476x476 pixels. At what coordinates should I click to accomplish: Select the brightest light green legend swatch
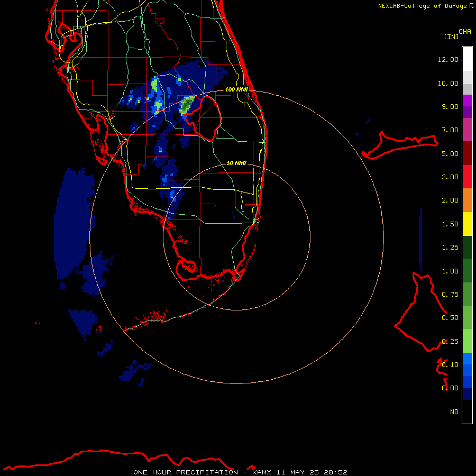[x=467, y=341]
